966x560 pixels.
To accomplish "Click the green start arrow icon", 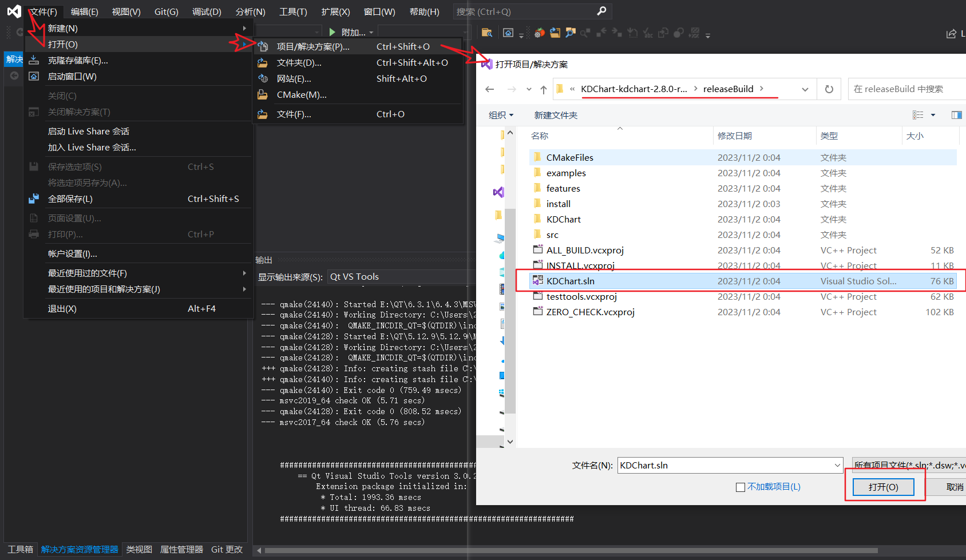I will click(332, 32).
